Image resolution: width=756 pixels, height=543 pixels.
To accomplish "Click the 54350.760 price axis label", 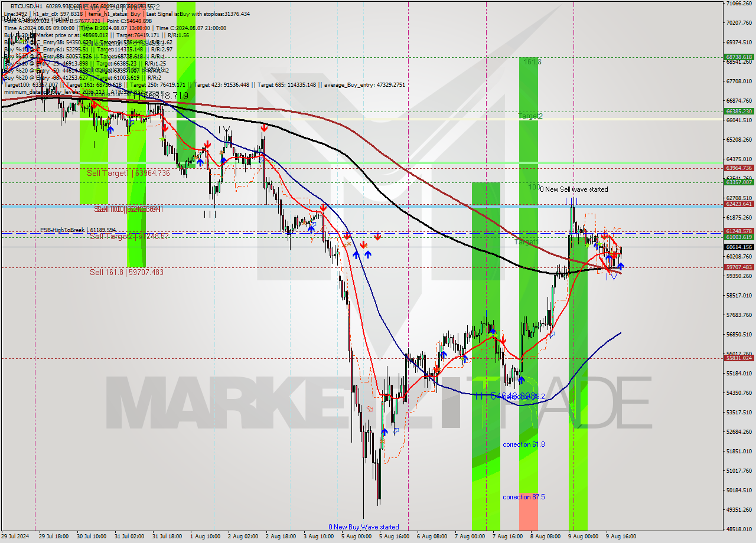I will 739,393.
